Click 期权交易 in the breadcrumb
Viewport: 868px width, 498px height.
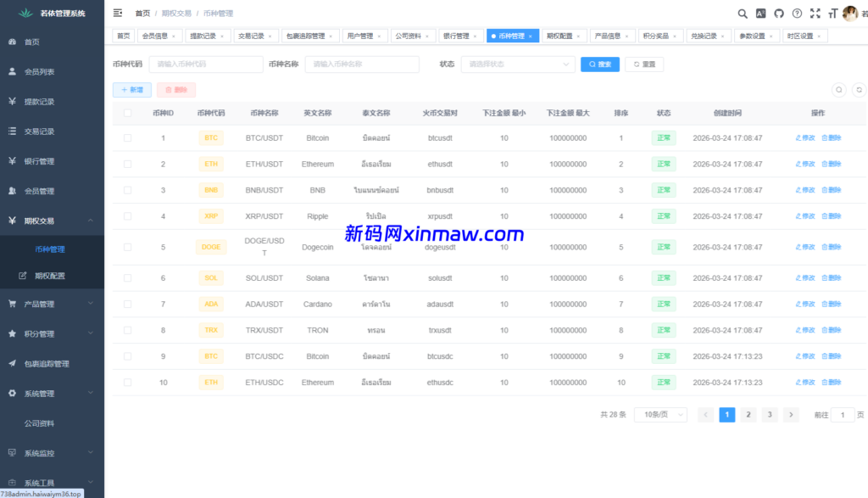pyautogui.click(x=176, y=14)
